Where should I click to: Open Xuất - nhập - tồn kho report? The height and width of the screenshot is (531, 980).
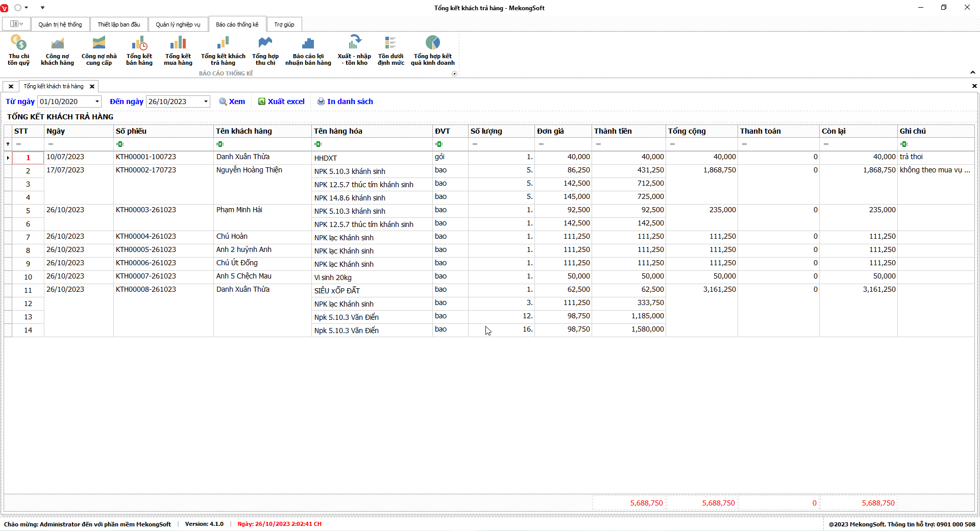354,50
